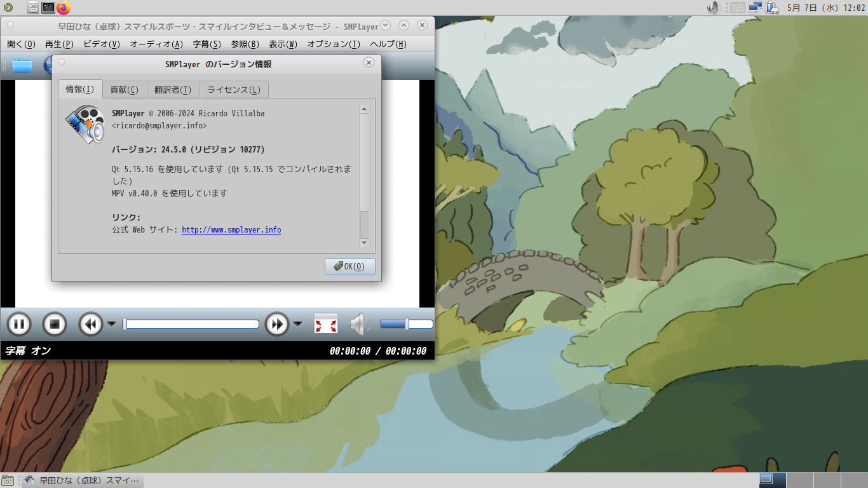Click the Stop playback button
Image resolution: width=868 pixels, height=488 pixels.
tap(55, 325)
